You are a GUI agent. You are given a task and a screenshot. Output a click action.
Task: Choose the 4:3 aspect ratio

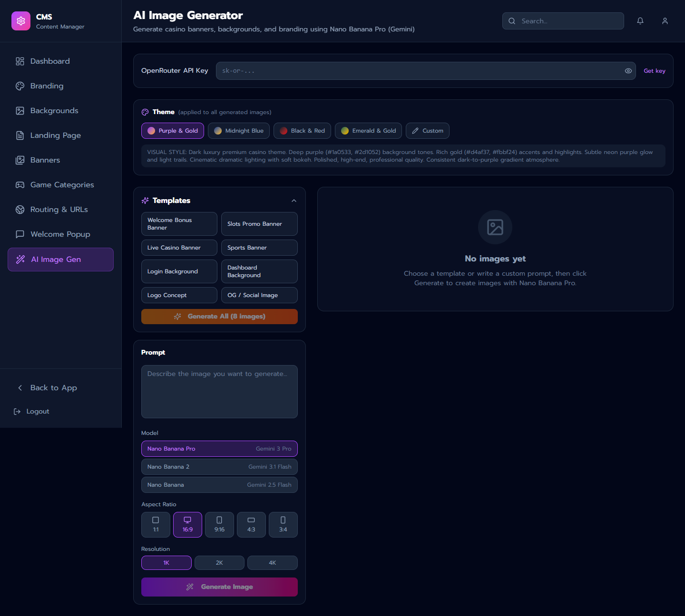click(251, 525)
